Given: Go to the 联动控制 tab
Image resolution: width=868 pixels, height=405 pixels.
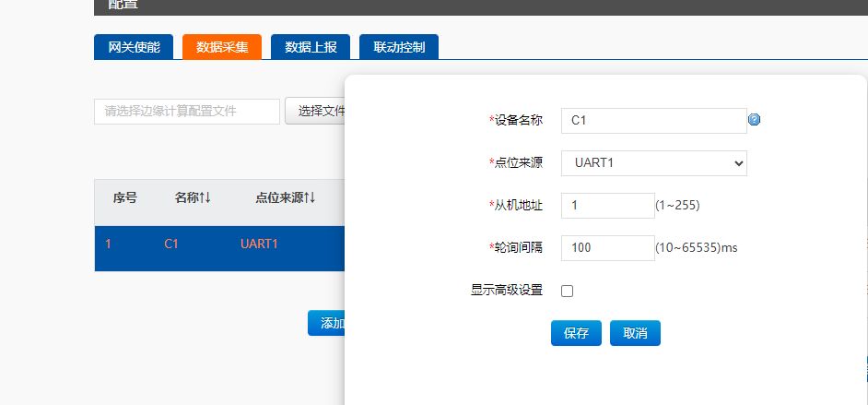Looking at the screenshot, I should tap(399, 47).
